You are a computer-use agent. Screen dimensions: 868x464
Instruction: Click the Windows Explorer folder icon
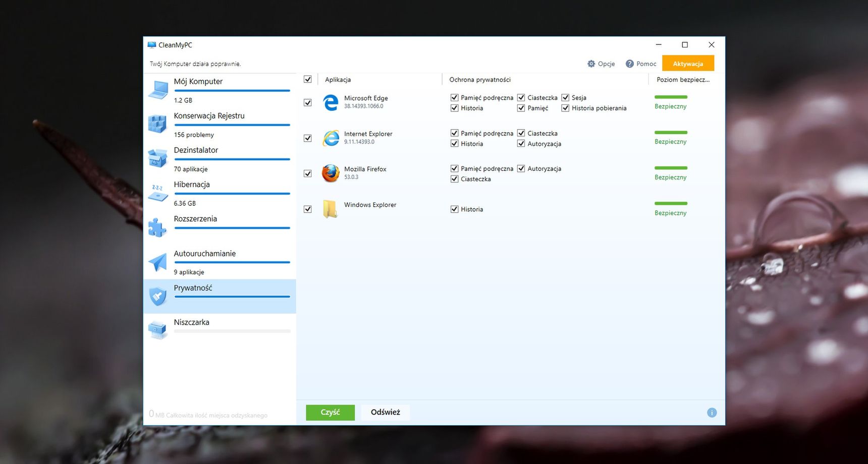coord(330,209)
